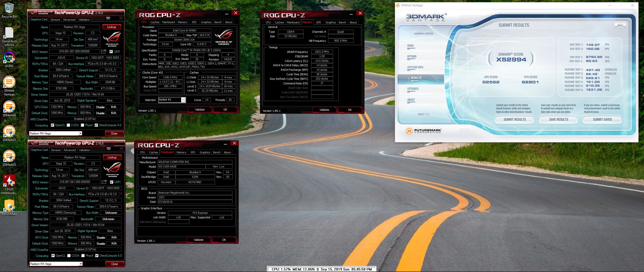Image resolution: width=644 pixels, height=272 pixels.
Task: Click Close button in bottom GPU-Z
Action: (114, 264)
